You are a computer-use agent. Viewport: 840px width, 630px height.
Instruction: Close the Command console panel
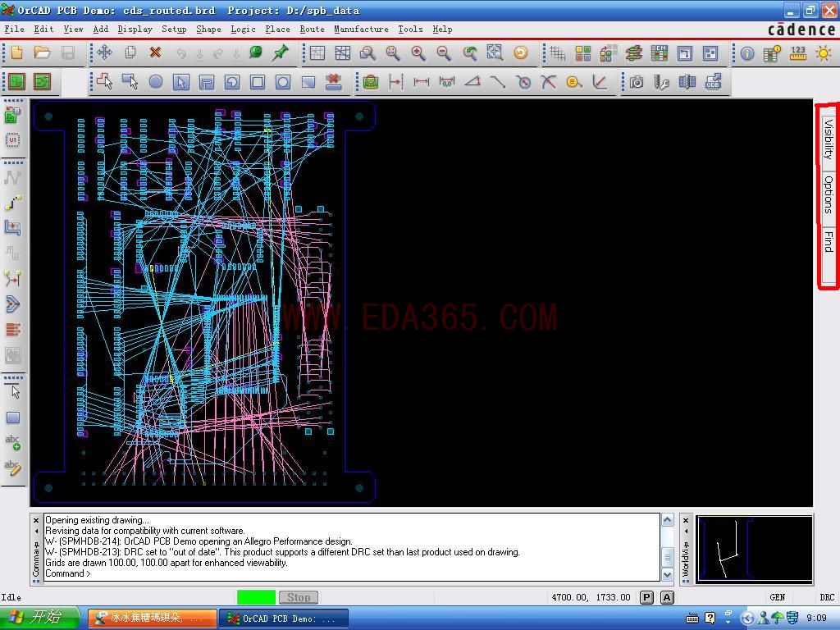coord(36,519)
